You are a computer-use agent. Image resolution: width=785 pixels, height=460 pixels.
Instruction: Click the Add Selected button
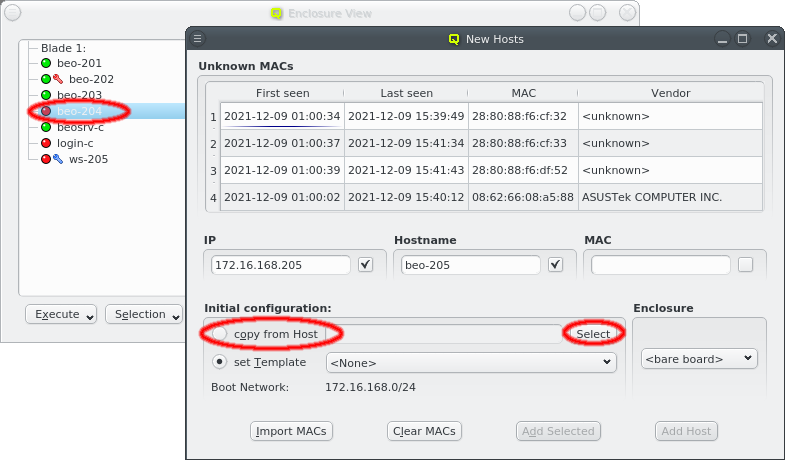coord(558,431)
